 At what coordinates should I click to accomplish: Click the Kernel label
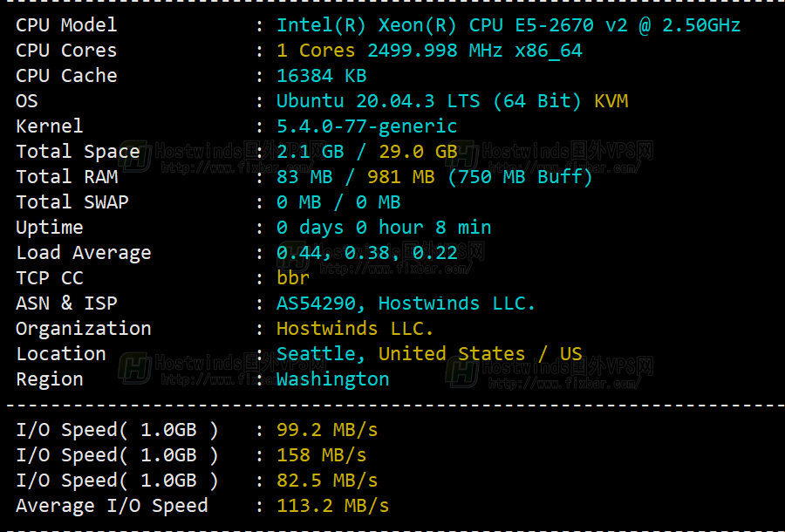coord(50,126)
